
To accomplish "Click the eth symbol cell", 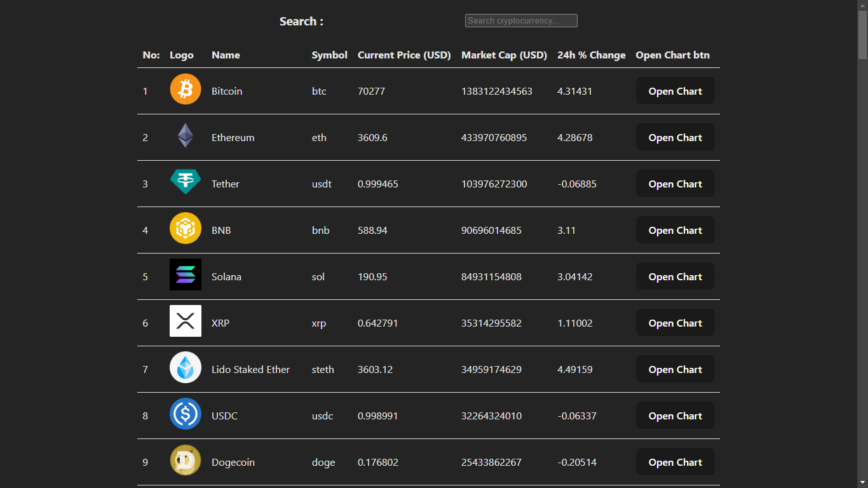I will tap(319, 138).
